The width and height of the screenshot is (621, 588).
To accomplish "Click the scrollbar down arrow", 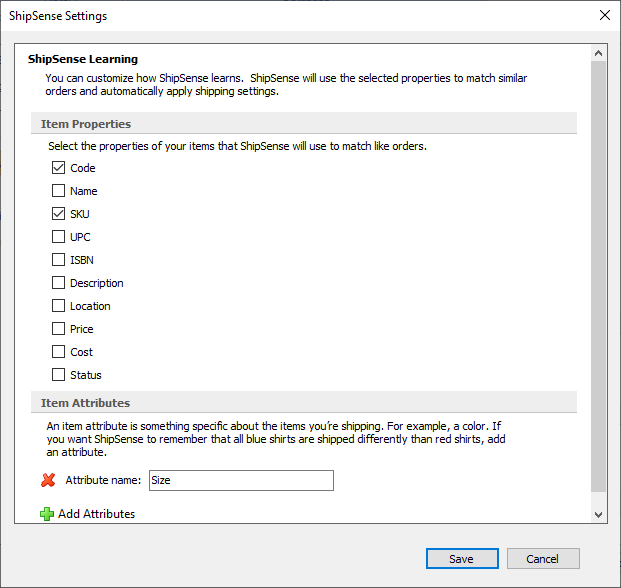I will [599, 514].
